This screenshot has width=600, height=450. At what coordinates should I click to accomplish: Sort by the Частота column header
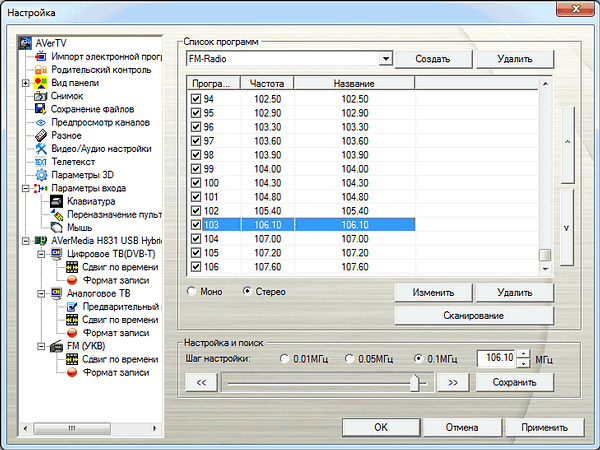coord(267,83)
